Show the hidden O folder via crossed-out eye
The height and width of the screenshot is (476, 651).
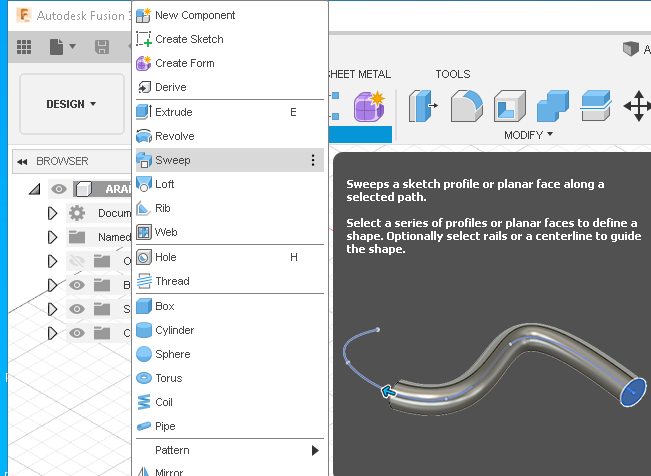click(x=77, y=261)
